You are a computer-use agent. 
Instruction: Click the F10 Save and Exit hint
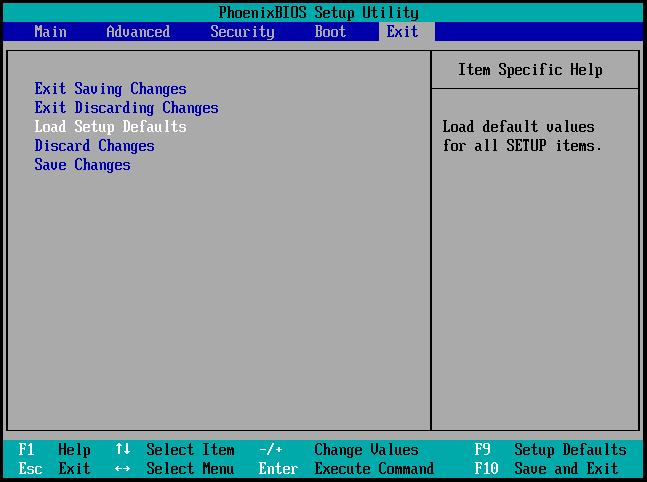pos(546,468)
